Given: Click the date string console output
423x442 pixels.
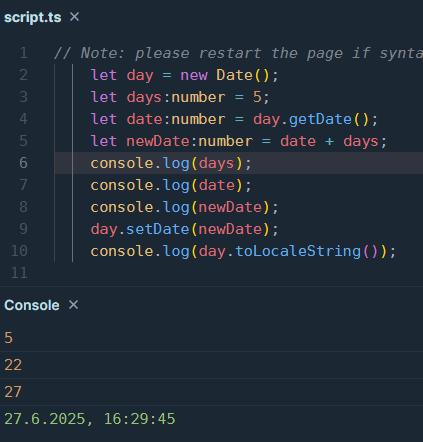Looking at the screenshot, I should (x=90, y=419).
